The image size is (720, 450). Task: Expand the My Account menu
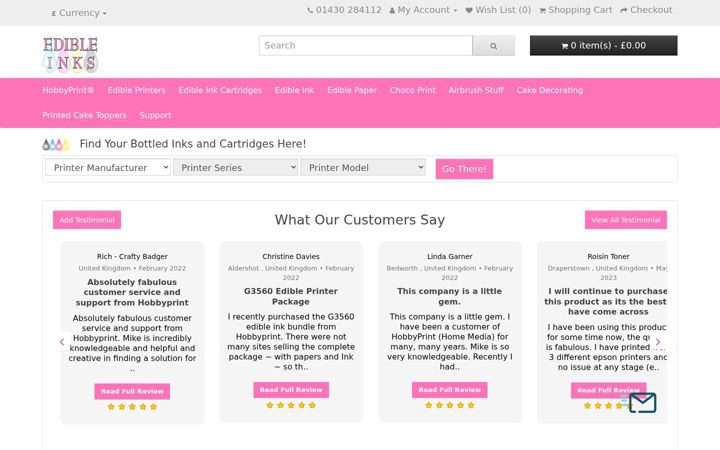pos(423,10)
